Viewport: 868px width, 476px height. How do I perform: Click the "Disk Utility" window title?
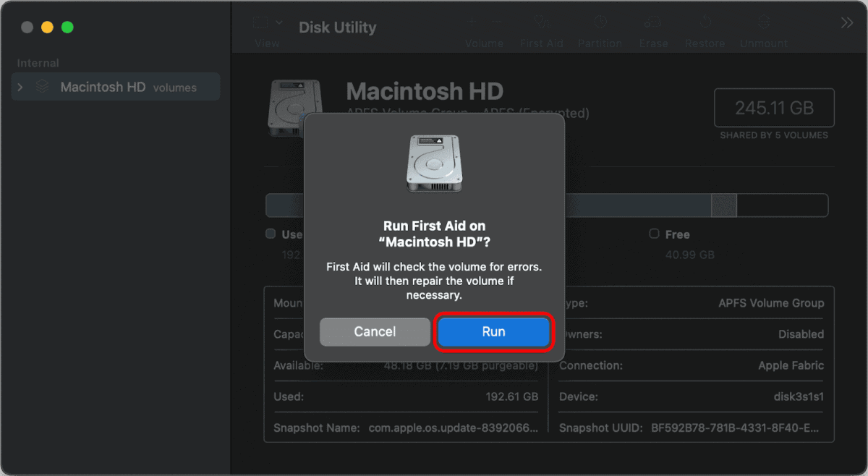click(x=338, y=27)
